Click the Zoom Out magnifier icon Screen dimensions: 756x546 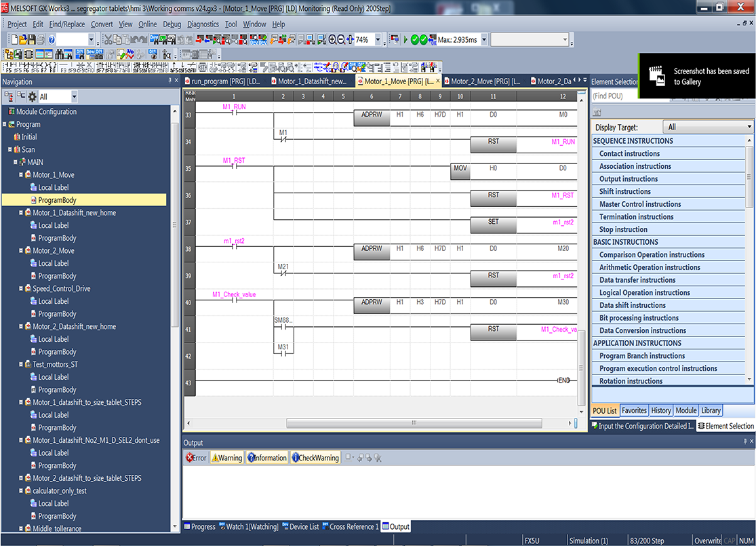point(341,40)
